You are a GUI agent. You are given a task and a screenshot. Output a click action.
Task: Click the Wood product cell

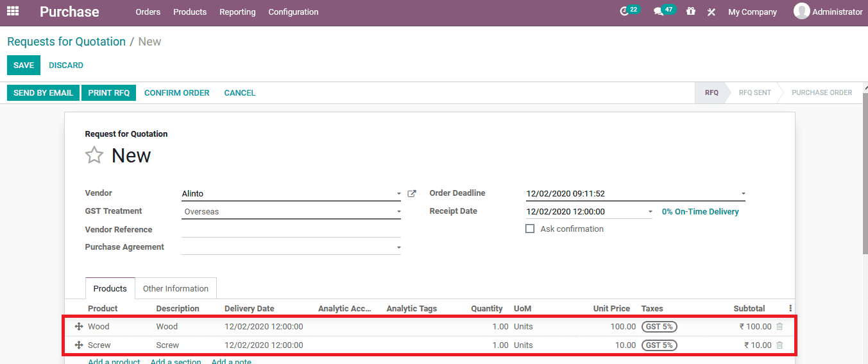[99, 326]
